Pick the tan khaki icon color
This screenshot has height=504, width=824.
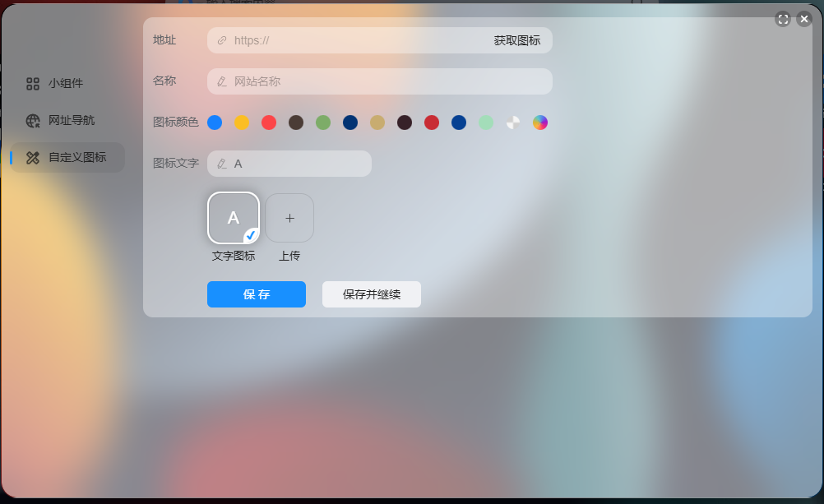377,123
